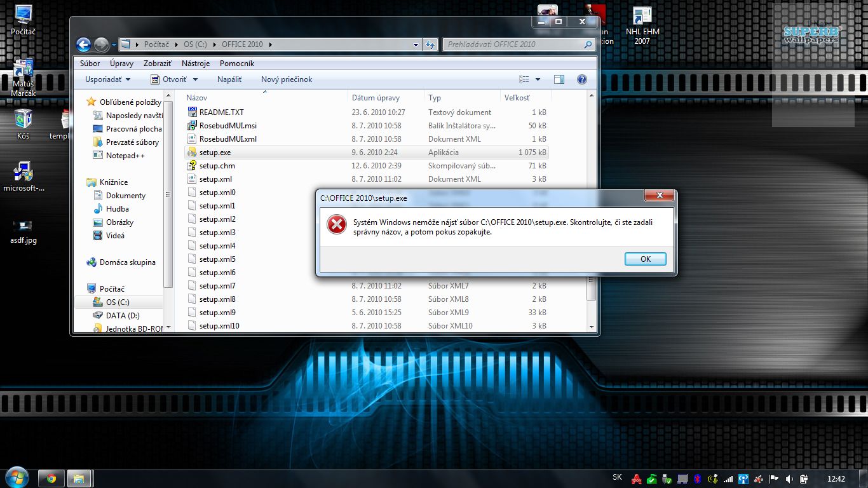Select setup.xml file
The height and width of the screenshot is (488, 868).
tap(215, 179)
